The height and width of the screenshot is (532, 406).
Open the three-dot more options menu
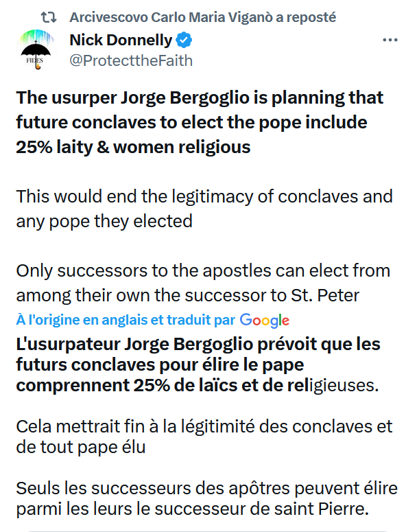pos(390,40)
